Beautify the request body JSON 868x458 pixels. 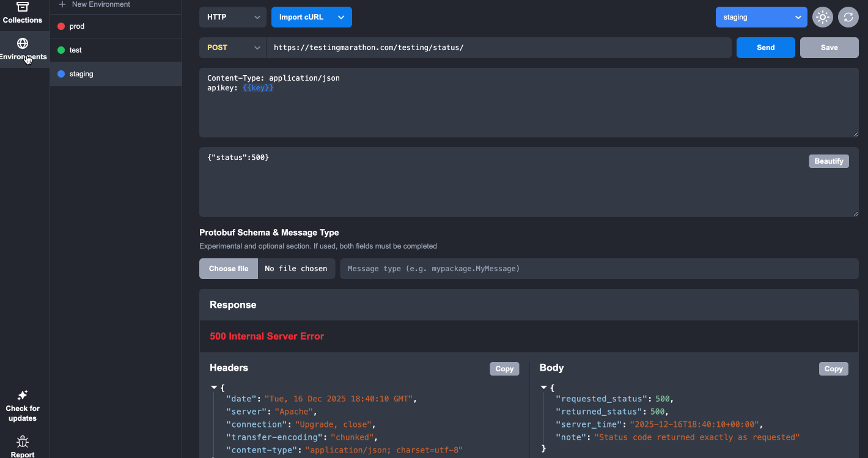(x=829, y=161)
